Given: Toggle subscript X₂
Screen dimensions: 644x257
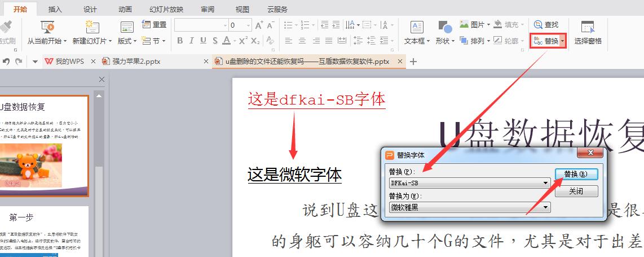Looking at the screenshot, I should click(255, 41).
